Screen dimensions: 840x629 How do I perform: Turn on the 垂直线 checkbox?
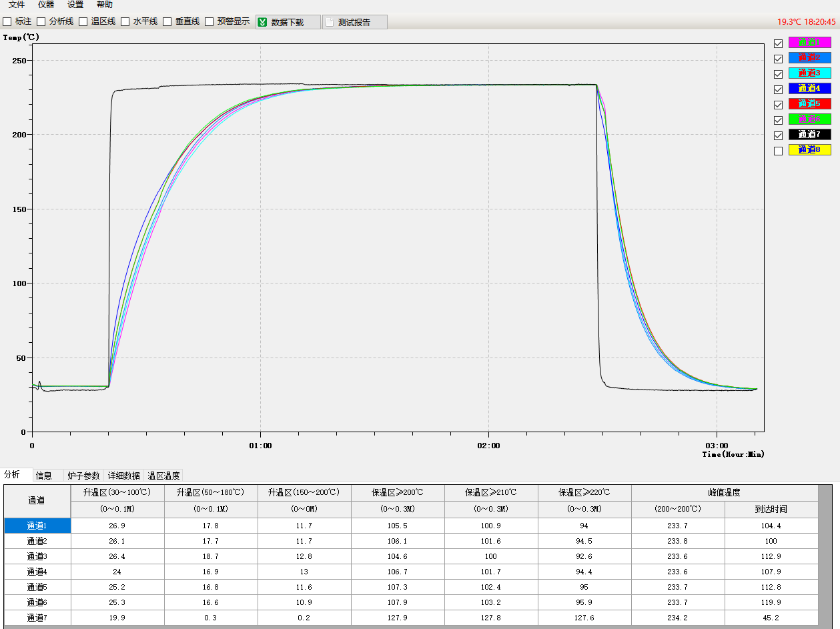167,21
